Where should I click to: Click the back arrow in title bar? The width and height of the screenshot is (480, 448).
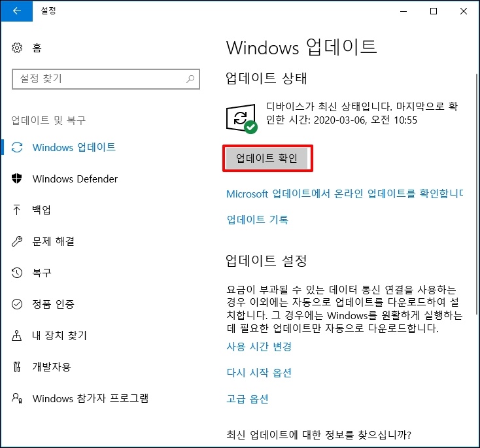[17, 11]
